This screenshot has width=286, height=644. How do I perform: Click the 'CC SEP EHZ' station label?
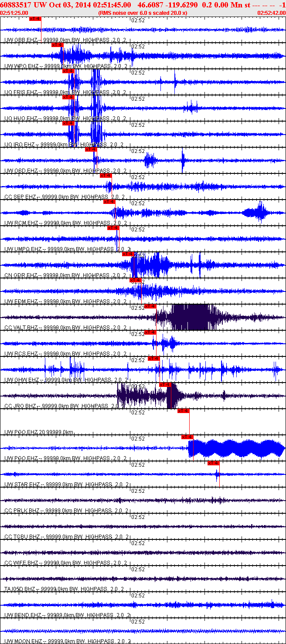[x=20, y=197]
